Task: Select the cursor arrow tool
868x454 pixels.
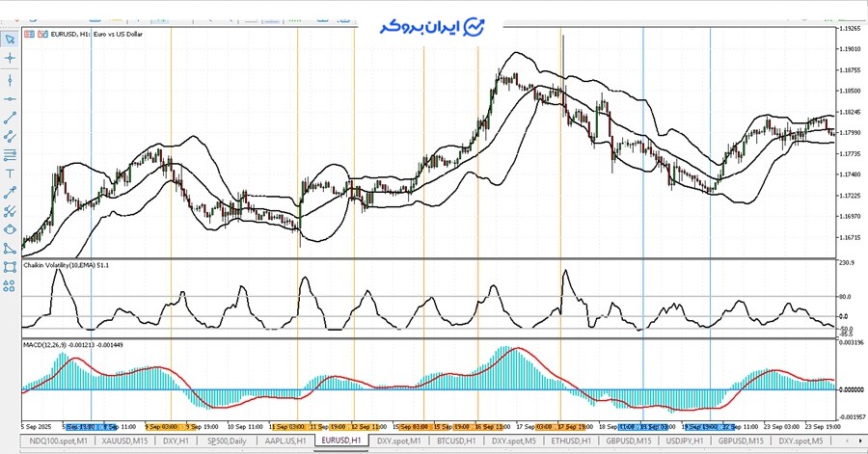Action: pos(10,40)
